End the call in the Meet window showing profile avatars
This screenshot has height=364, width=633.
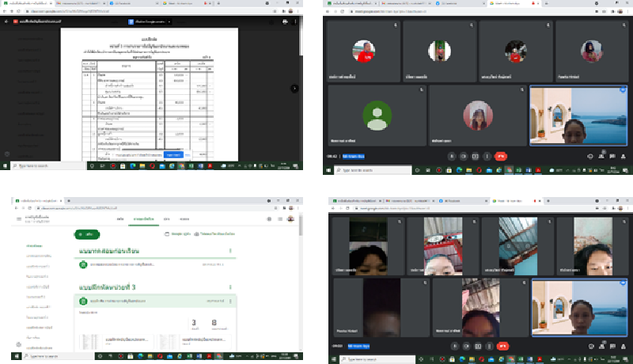coord(500,157)
